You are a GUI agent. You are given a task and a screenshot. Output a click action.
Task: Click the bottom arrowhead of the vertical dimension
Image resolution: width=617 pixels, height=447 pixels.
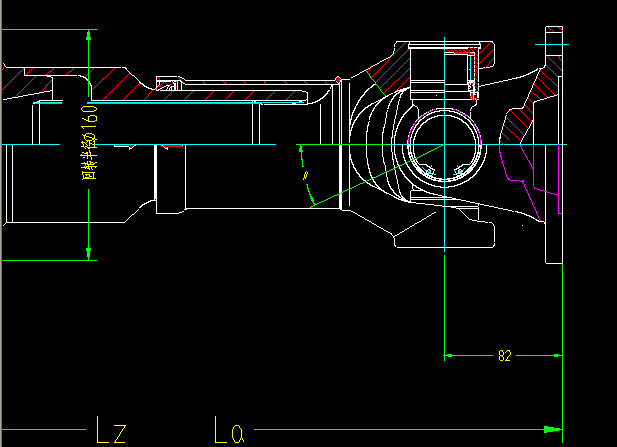tap(90, 253)
